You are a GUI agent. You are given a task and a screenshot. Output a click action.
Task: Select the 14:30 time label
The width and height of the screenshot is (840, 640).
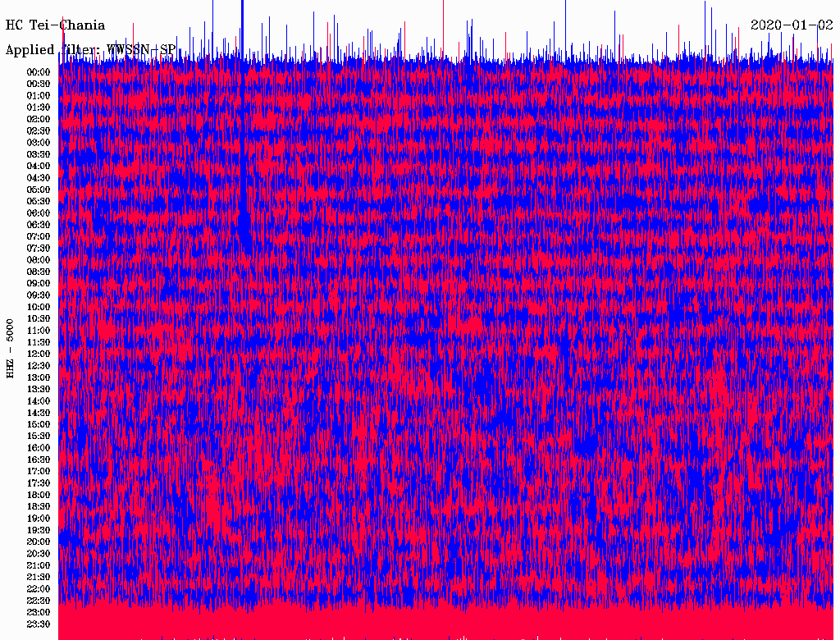(39, 414)
